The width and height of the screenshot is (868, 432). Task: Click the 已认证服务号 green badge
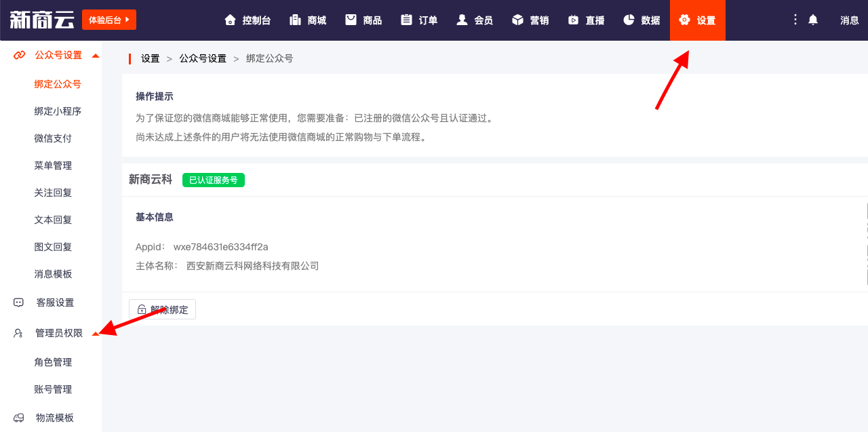pyautogui.click(x=214, y=180)
